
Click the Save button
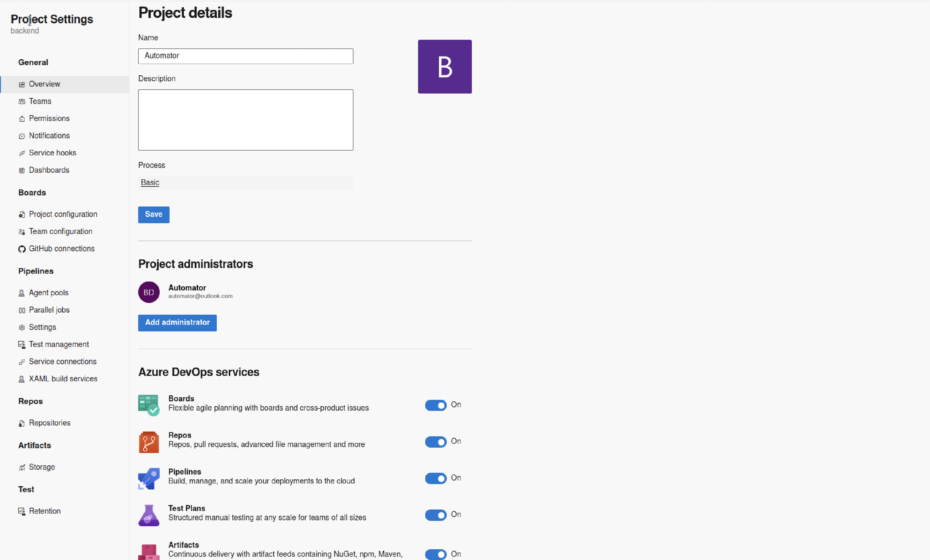pos(154,215)
